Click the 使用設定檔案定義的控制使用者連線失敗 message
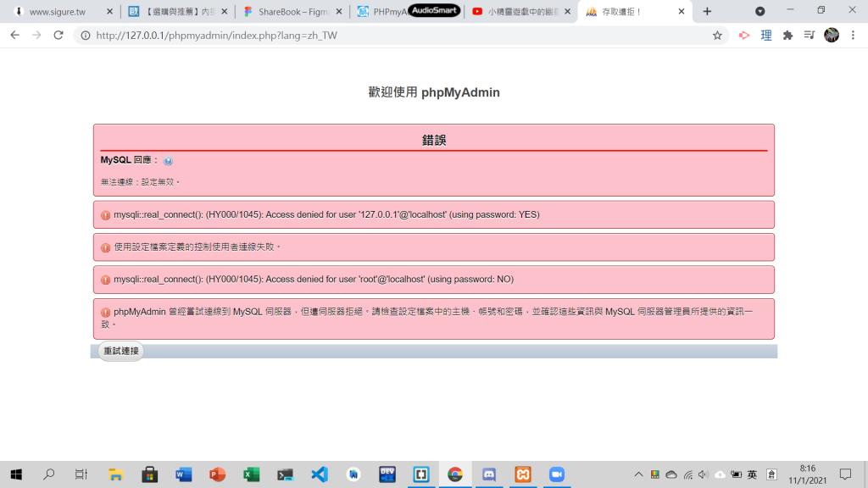The height and width of the screenshot is (488, 868). click(x=197, y=247)
